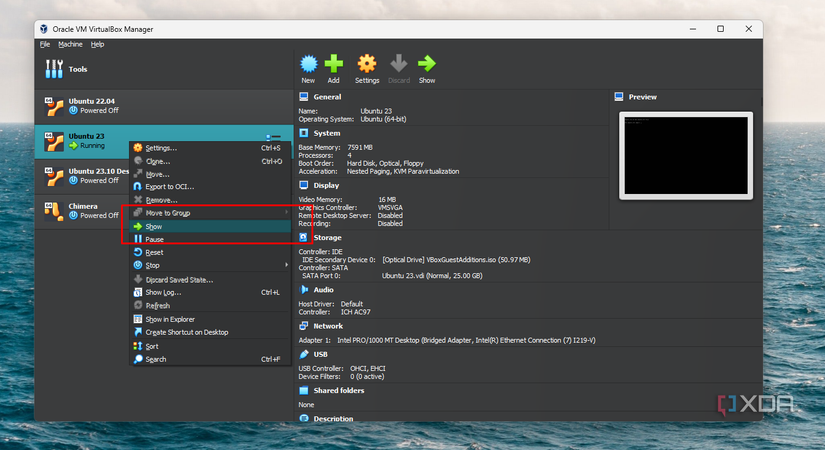Click Sort in the context menu
The width and height of the screenshot is (825, 450).
point(210,346)
